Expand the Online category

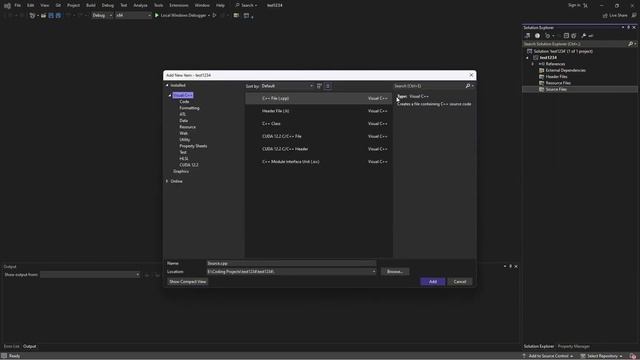pyautogui.click(x=167, y=181)
